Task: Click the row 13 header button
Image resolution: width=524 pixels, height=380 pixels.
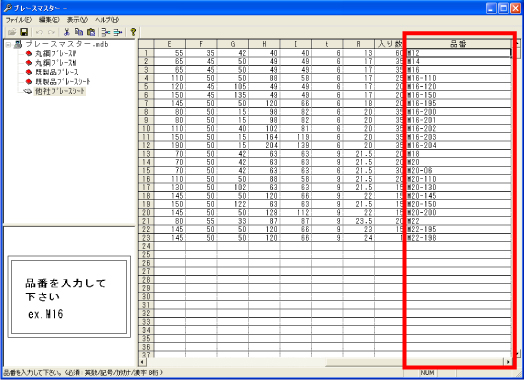Action: coord(146,154)
